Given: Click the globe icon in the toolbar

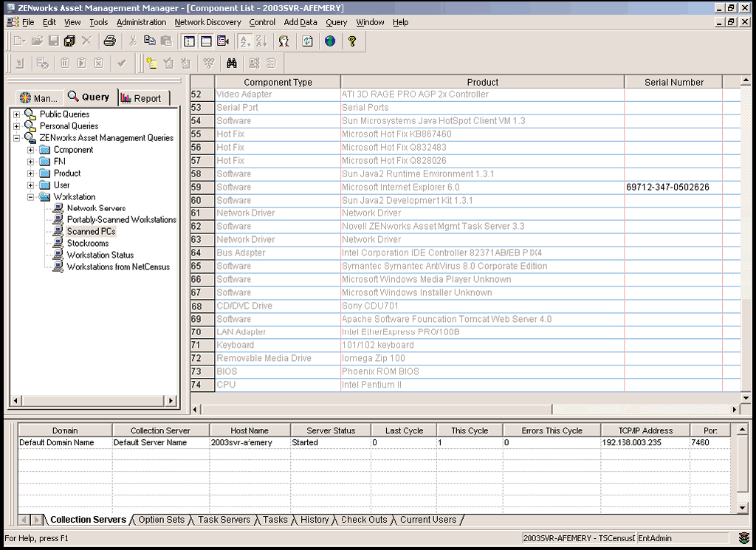Looking at the screenshot, I should point(330,41).
